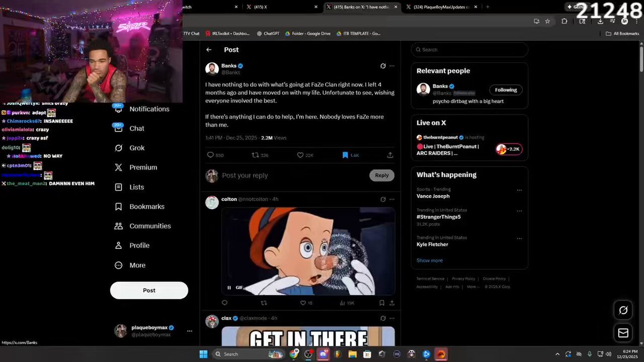Open a new browser tab
This screenshot has width=644, height=362.
tap(487, 7)
